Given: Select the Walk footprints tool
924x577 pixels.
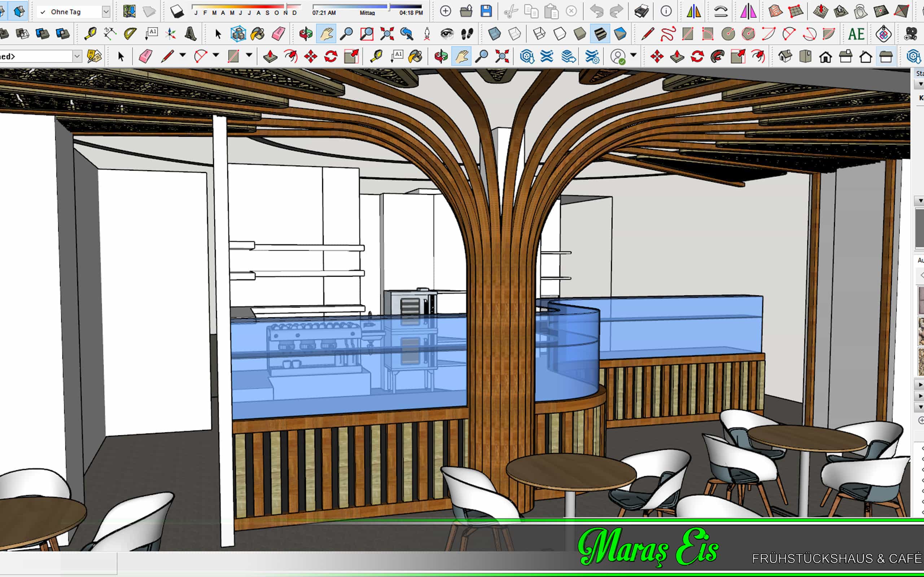Looking at the screenshot, I should 467,34.
